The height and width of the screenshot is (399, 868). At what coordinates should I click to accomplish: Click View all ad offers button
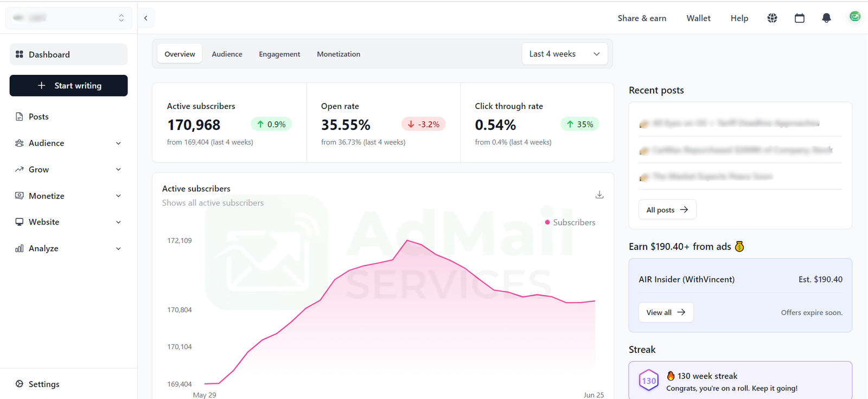tap(666, 312)
